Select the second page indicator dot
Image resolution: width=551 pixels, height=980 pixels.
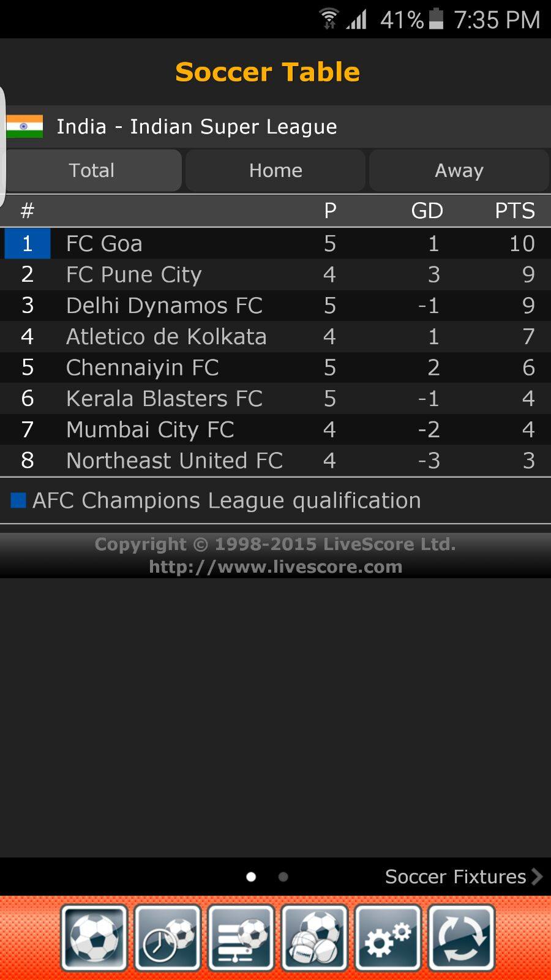(283, 876)
